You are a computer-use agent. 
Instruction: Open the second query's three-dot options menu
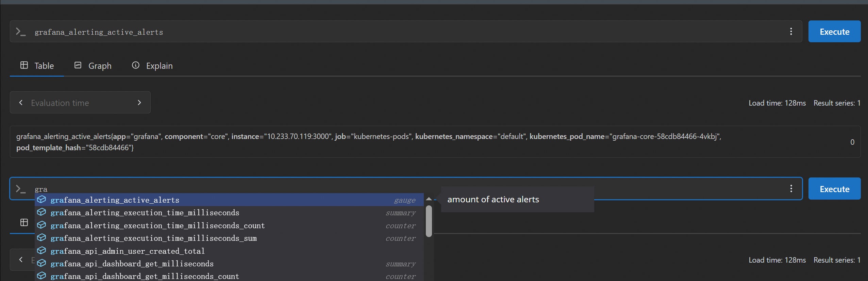pyautogui.click(x=791, y=188)
